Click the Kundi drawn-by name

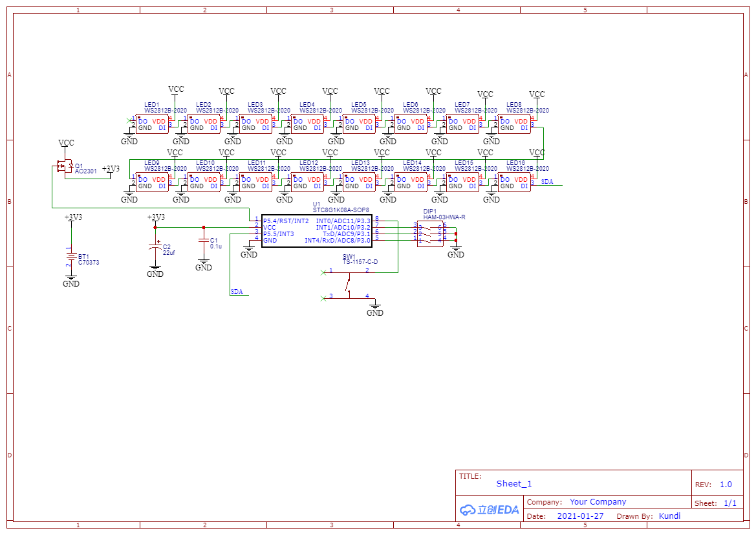tap(669, 516)
